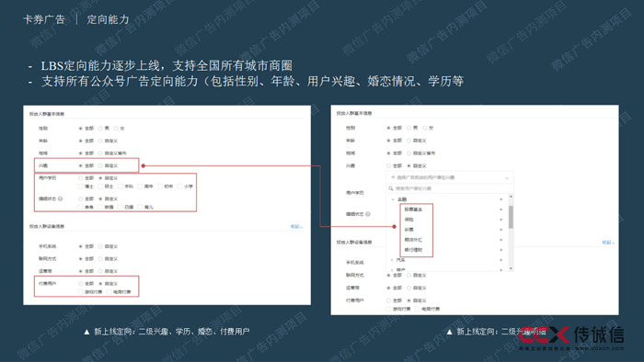Expand the 汽车 category in interest tree
Viewport: 644px width, 362px height.
[392, 260]
